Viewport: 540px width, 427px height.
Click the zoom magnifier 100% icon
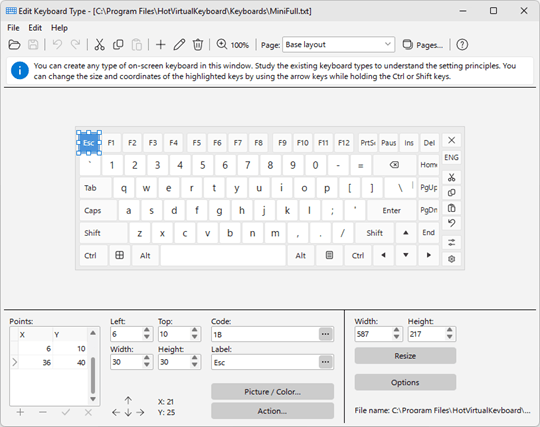[x=232, y=45]
